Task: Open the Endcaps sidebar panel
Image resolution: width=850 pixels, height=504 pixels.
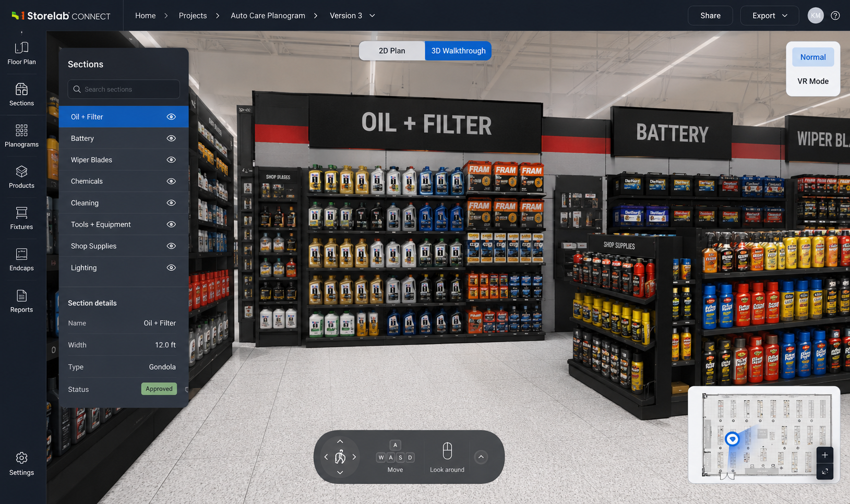Action: 21,259
